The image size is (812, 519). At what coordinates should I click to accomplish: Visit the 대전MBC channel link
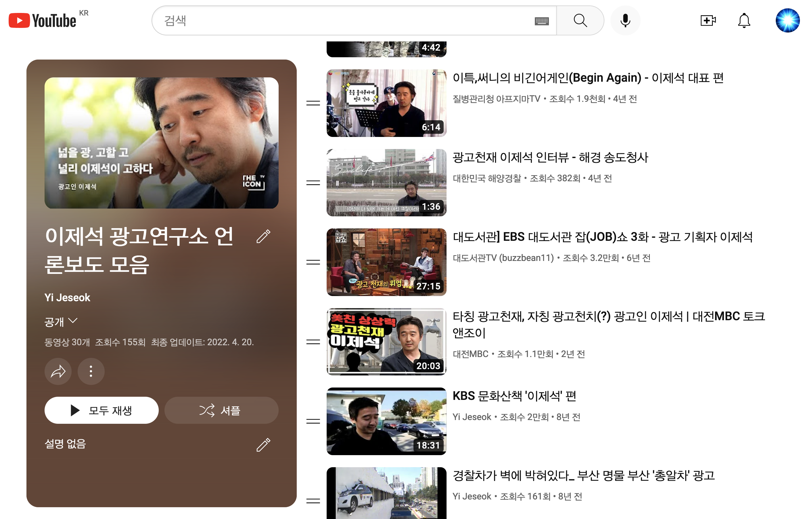click(470, 354)
